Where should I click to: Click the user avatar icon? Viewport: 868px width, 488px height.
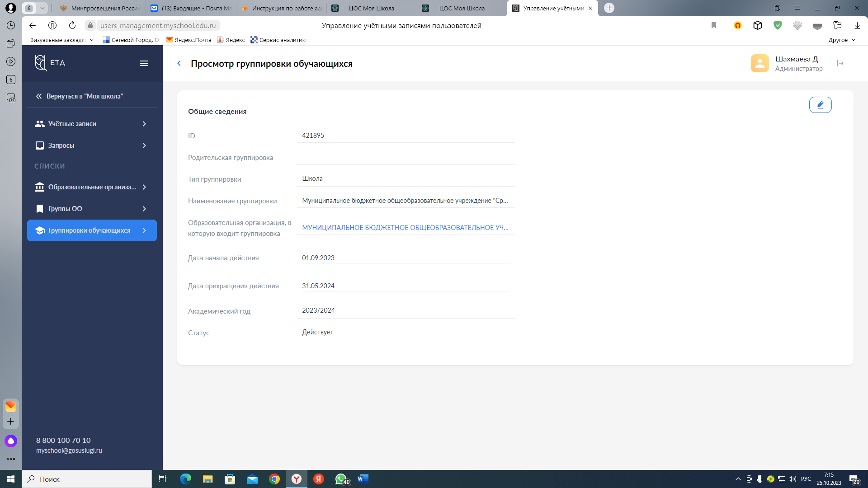pyautogui.click(x=759, y=63)
